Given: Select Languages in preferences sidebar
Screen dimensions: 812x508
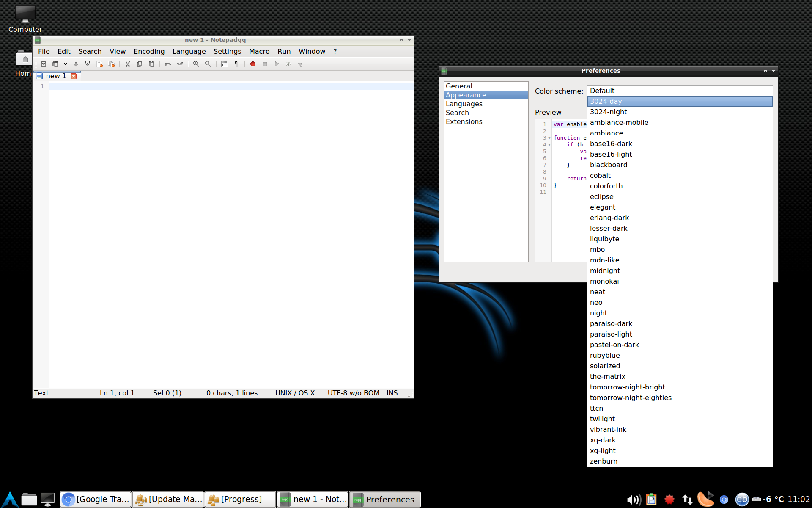Looking at the screenshot, I should (464, 104).
